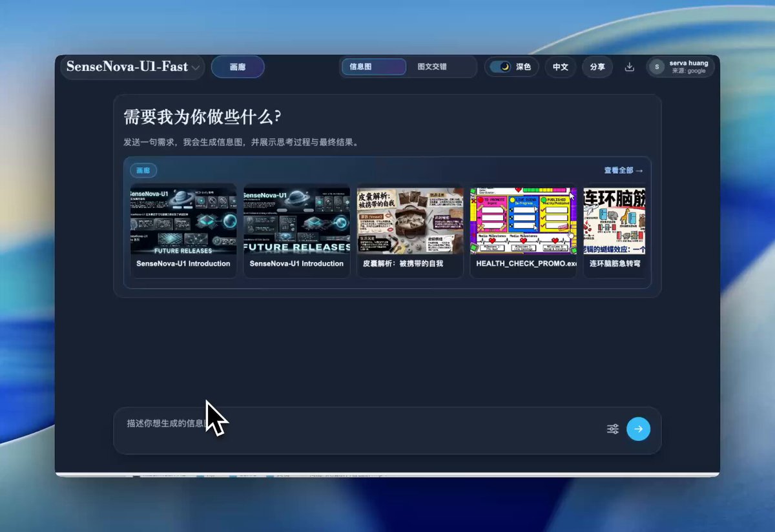Switch to the 信息图 tab
The height and width of the screenshot is (532, 775).
click(373, 66)
